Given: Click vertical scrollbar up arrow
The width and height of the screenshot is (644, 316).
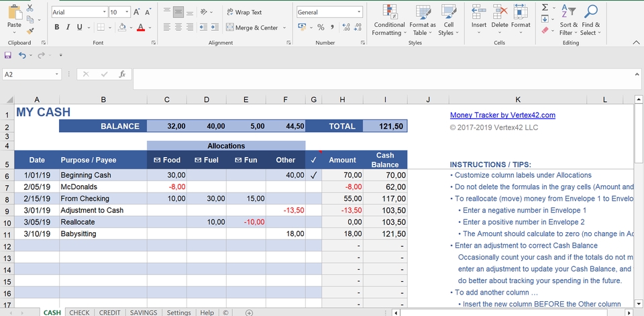Looking at the screenshot, I should coord(639,99).
